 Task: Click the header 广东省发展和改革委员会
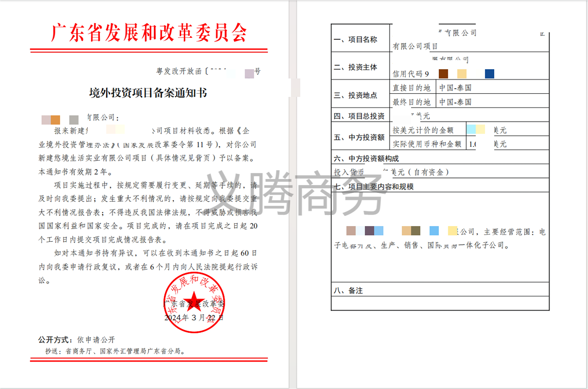tap(149, 33)
